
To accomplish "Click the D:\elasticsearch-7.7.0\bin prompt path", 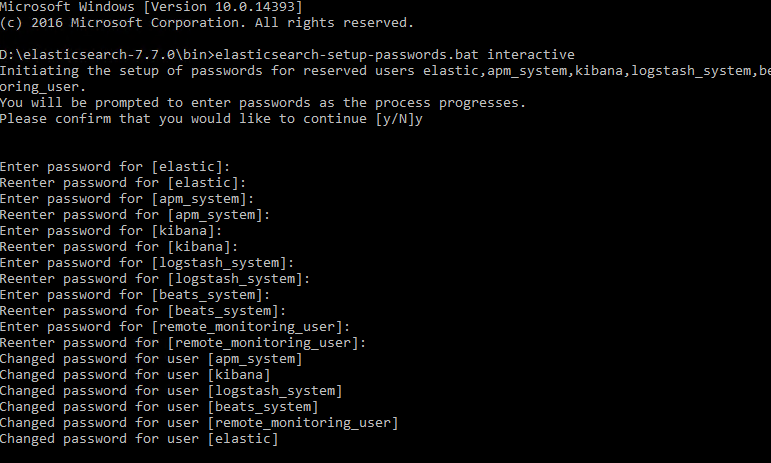I will (103, 55).
